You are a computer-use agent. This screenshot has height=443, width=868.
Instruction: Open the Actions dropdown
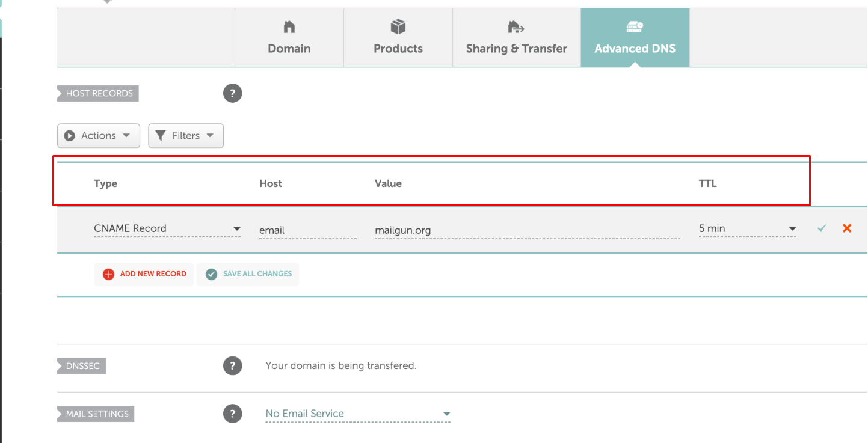tap(99, 136)
